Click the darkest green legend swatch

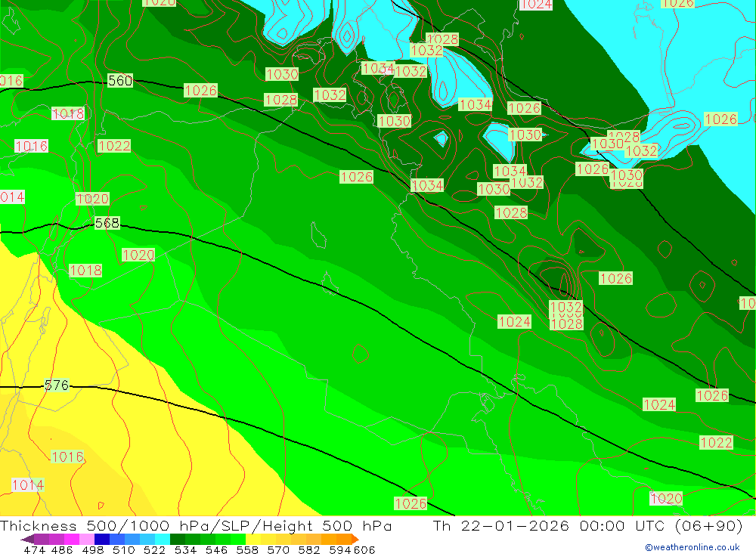pyautogui.click(x=178, y=539)
